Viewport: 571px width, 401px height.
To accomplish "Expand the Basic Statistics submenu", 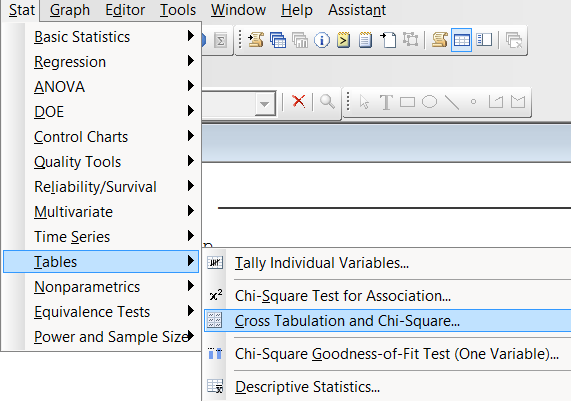I will point(101,36).
